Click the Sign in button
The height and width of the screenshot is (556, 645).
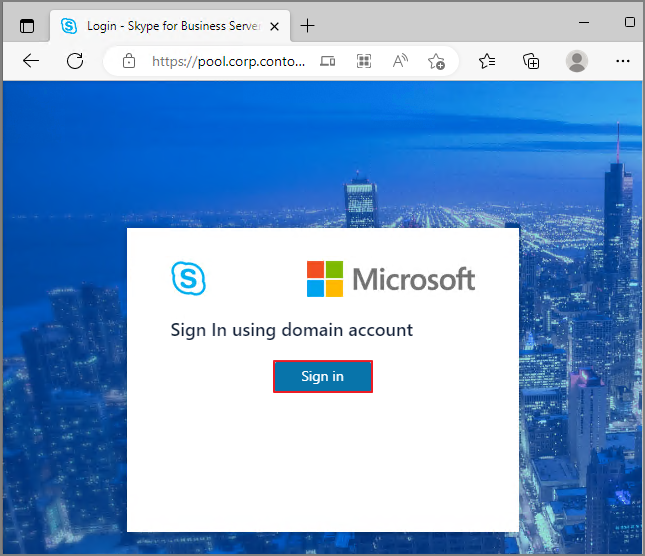323,376
